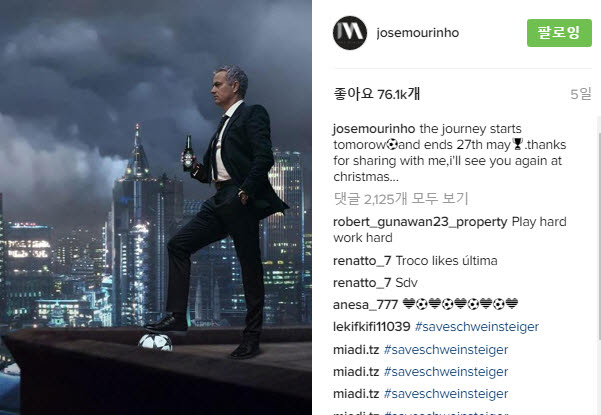Click the trophy emoji in caption

[x=517, y=144]
